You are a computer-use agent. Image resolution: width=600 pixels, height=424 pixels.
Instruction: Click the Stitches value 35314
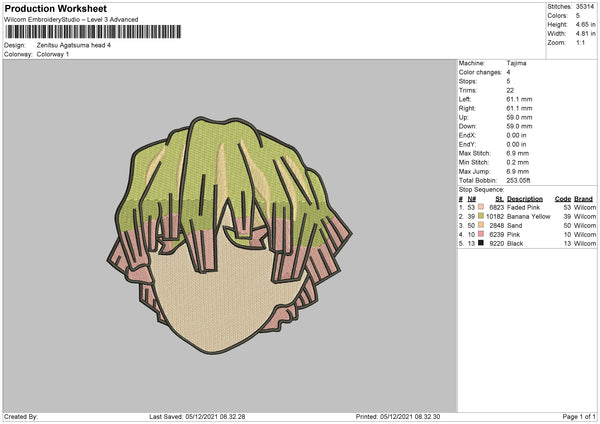click(585, 7)
